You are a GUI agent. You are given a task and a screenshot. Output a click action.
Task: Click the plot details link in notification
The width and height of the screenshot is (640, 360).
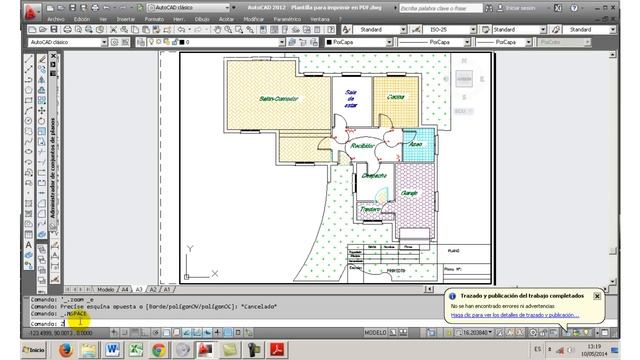click(x=515, y=315)
